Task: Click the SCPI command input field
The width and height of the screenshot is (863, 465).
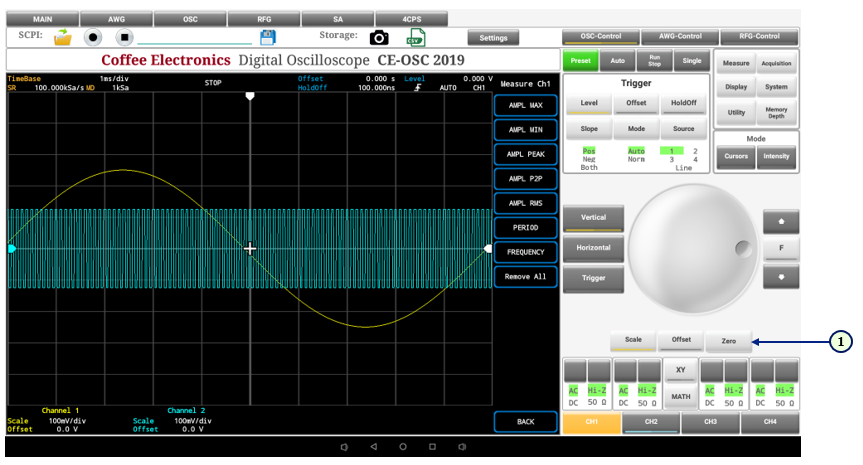Action: (195, 38)
